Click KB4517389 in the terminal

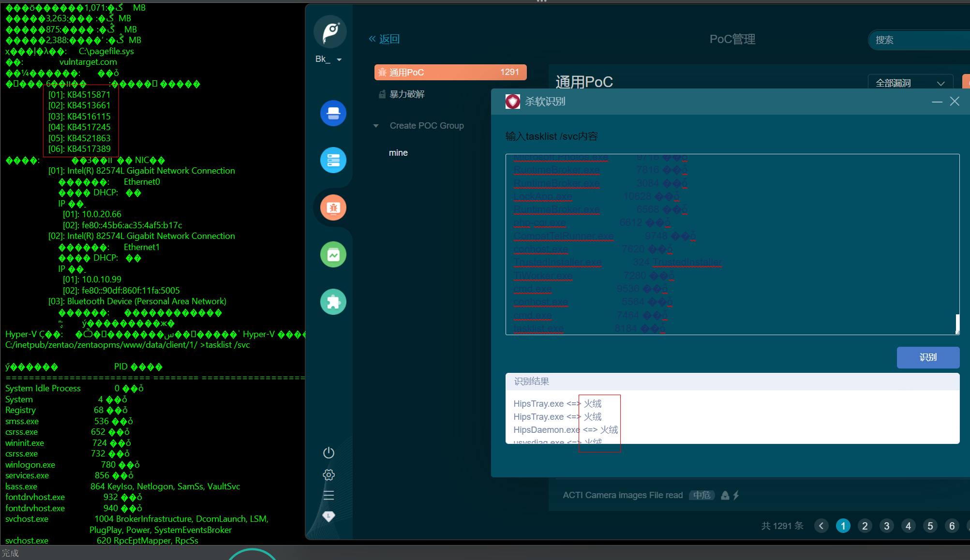(x=89, y=149)
